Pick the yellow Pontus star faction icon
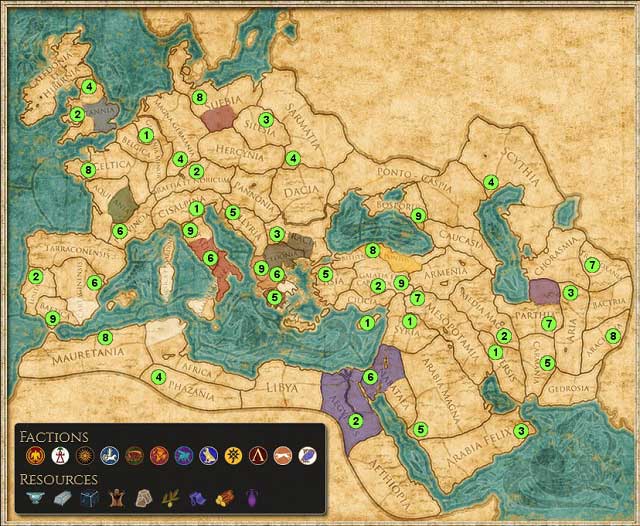 pyautogui.click(x=233, y=456)
